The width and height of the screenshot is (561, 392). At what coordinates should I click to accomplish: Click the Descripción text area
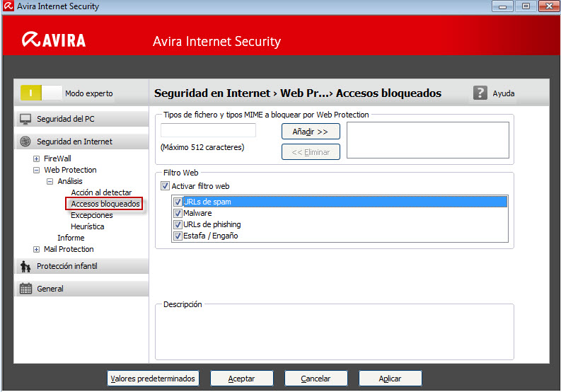tap(335, 333)
